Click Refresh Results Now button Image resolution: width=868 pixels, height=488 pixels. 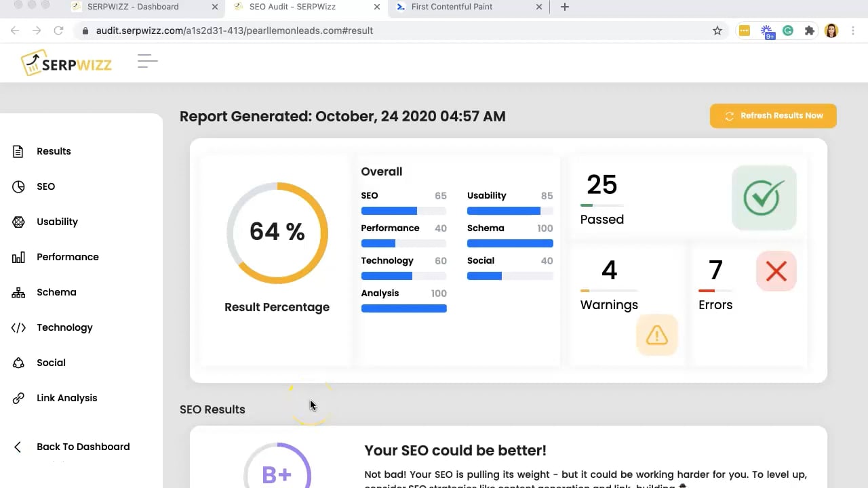tap(773, 116)
